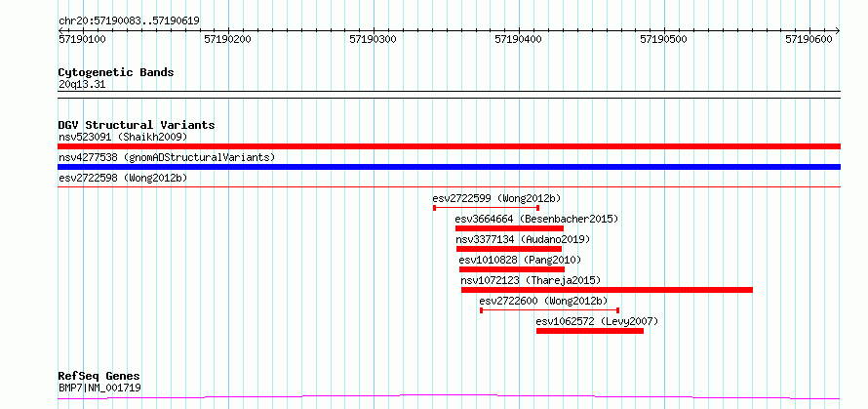Select the esv3664664 red bar

(x=509, y=228)
